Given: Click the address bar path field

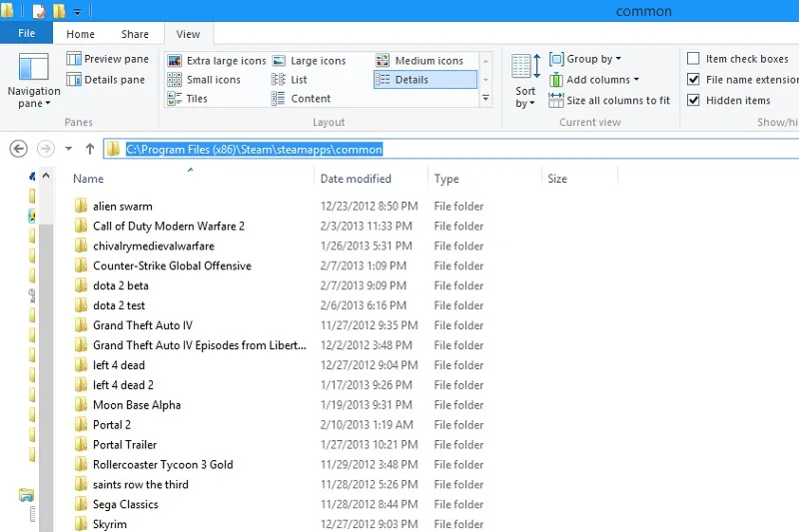Looking at the screenshot, I should 451,149.
